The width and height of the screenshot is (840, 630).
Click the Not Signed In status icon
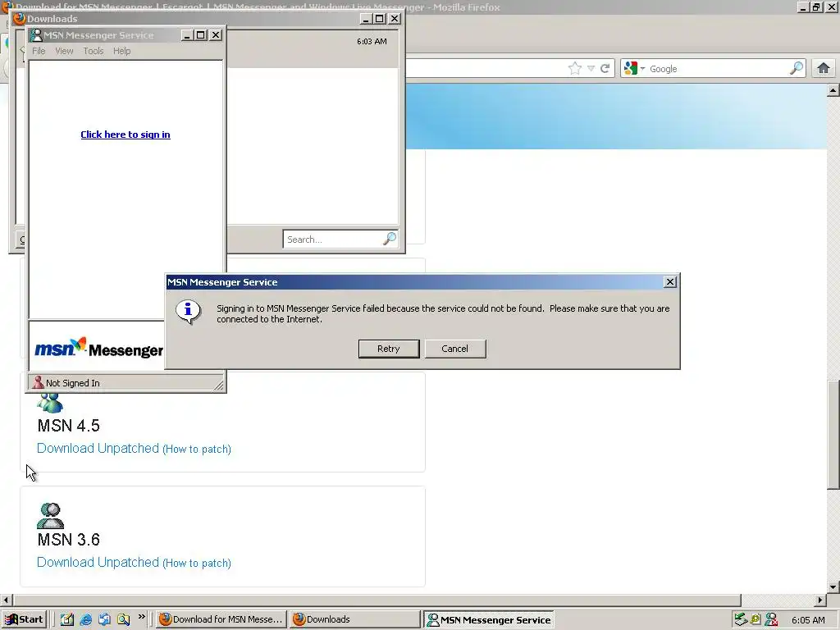[x=38, y=382]
